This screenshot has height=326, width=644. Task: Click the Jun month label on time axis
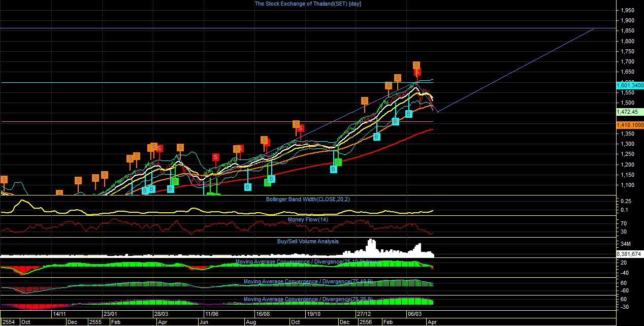coord(204,322)
